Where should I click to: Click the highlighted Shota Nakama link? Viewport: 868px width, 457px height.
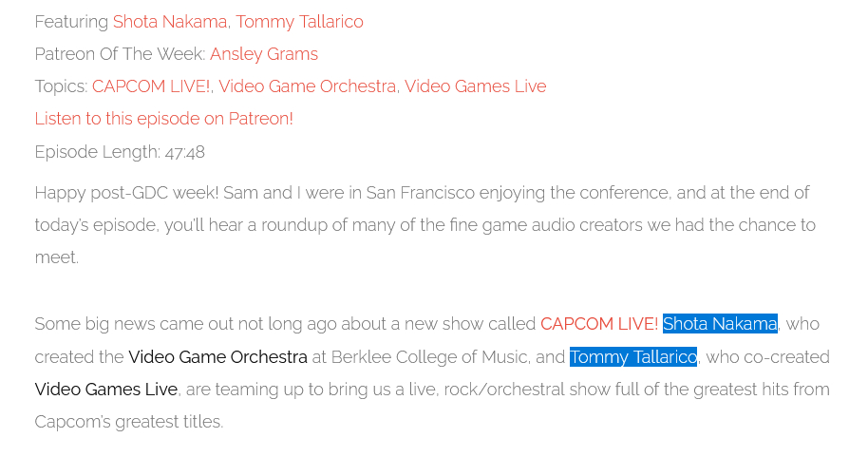coord(720,324)
